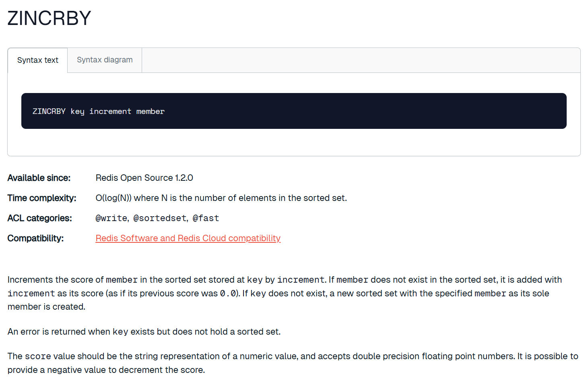
Task: Click the O(log(N)) complexity description
Action: (221, 198)
